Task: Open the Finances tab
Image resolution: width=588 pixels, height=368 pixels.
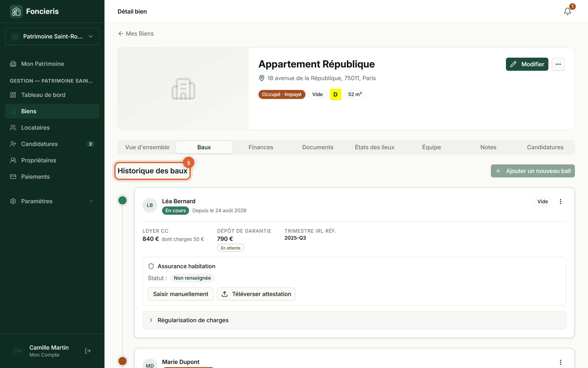Action: point(261,147)
